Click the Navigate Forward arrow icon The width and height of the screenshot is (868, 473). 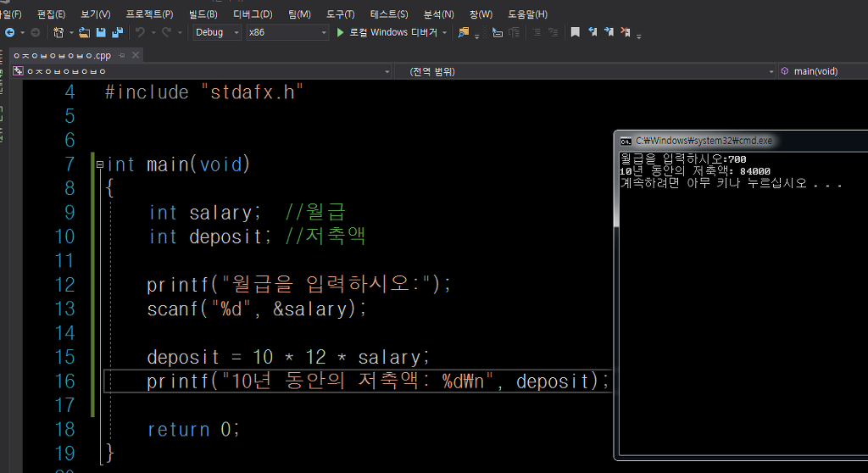36,33
